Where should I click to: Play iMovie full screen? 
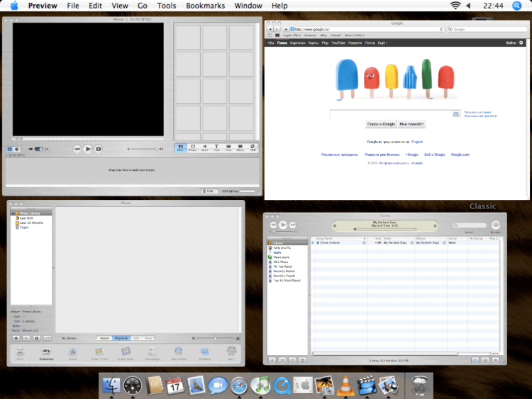point(99,149)
